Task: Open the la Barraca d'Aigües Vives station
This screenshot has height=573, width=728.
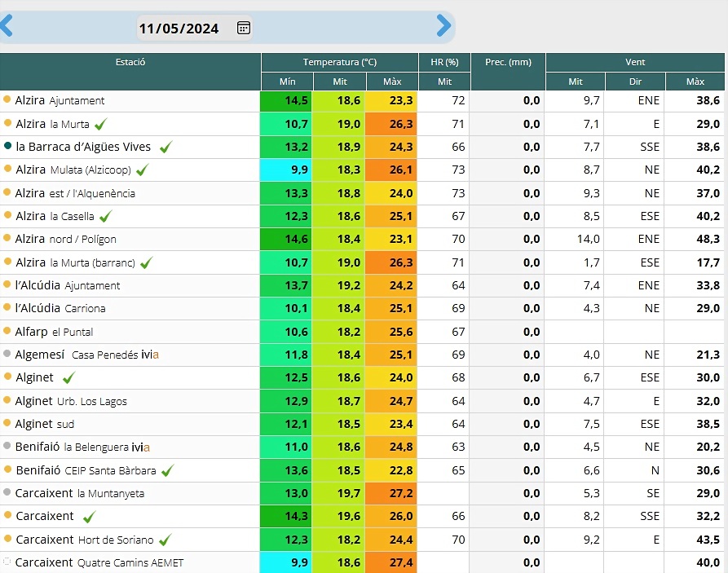Action: pyautogui.click(x=84, y=147)
